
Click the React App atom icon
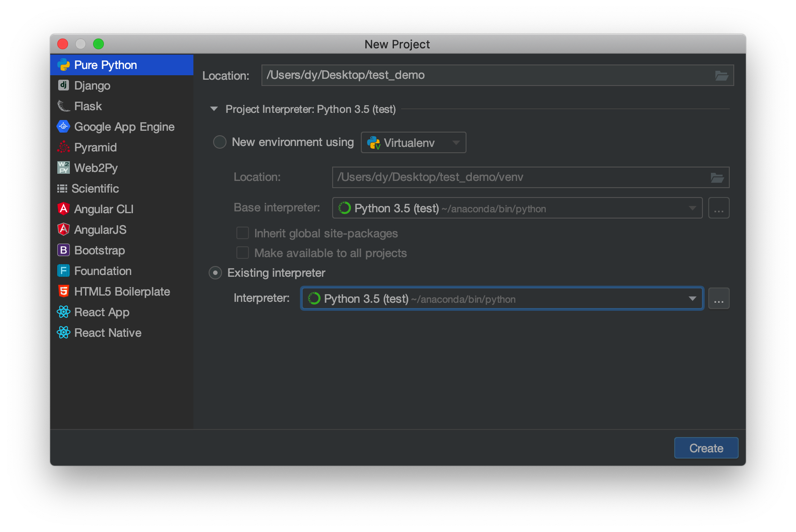pyautogui.click(x=64, y=312)
